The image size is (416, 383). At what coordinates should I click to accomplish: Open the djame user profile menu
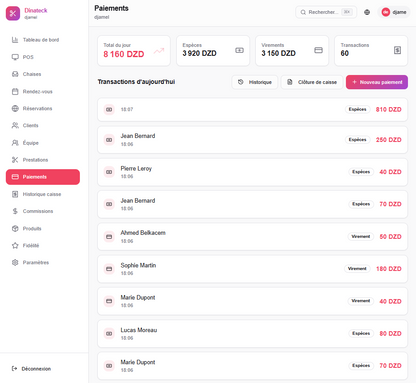(x=394, y=12)
